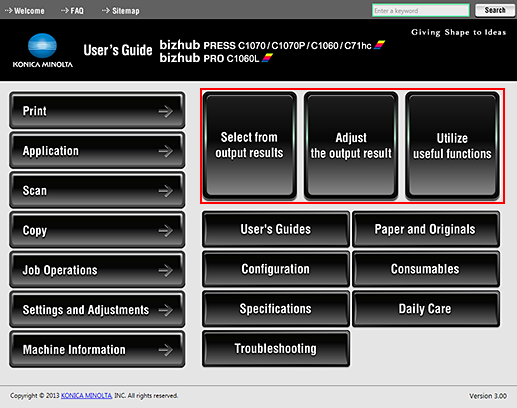
Task: Click the Search button
Action: [495, 10]
